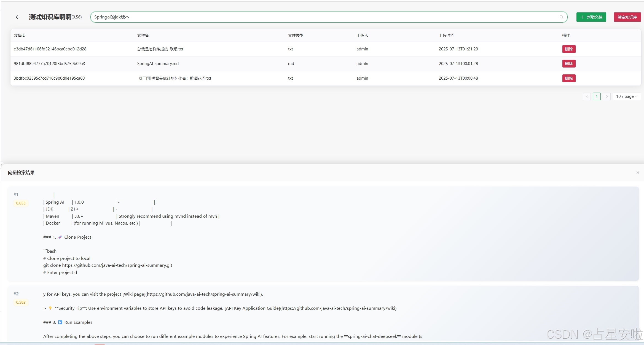Viewport: 644px width, 345px height.
Task: Click the 文件类型 column header
Action: tap(296, 35)
